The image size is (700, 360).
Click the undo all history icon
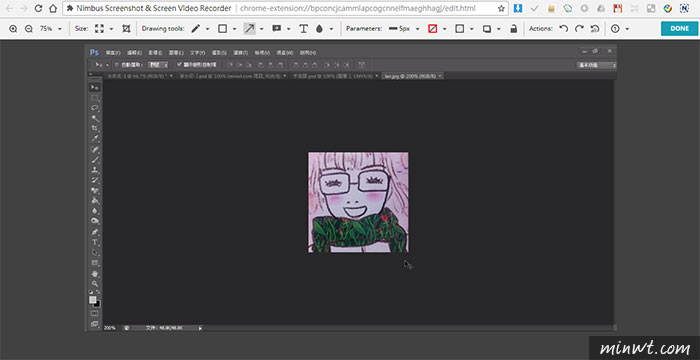(x=595, y=29)
